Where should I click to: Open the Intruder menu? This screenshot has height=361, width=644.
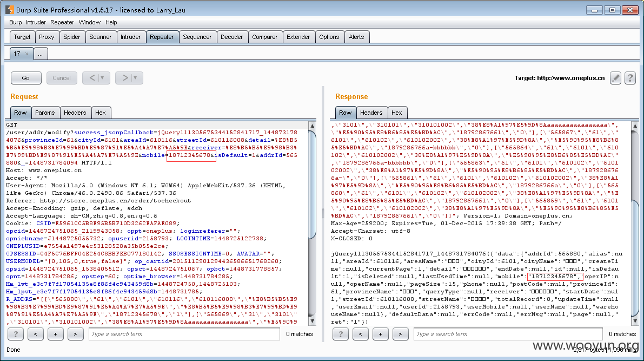(36, 22)
